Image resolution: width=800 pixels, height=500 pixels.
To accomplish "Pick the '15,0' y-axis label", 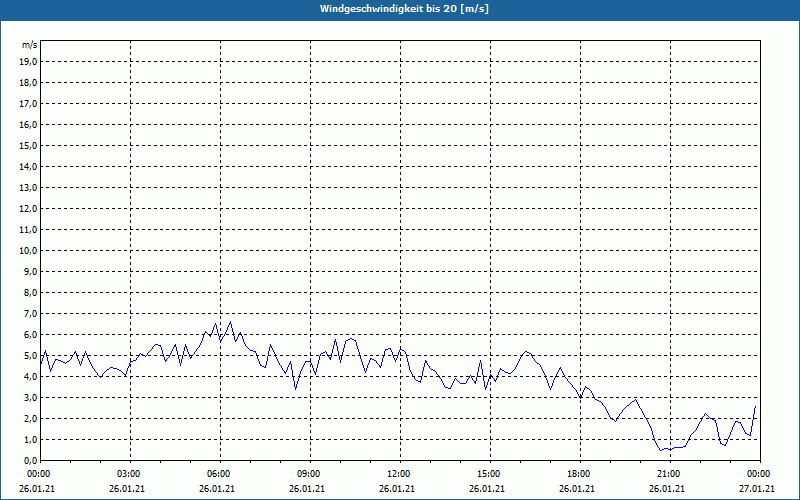I will point(28,145).
